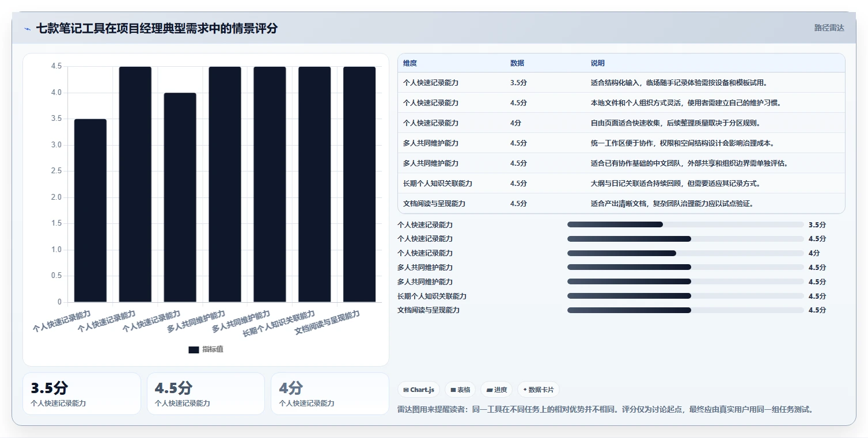Image resolution: width=868 pixels, height=438 pixels.
Task: Select the table row about 本地文件和个人组织方式灵活
Action: click(x=621, y=103)
